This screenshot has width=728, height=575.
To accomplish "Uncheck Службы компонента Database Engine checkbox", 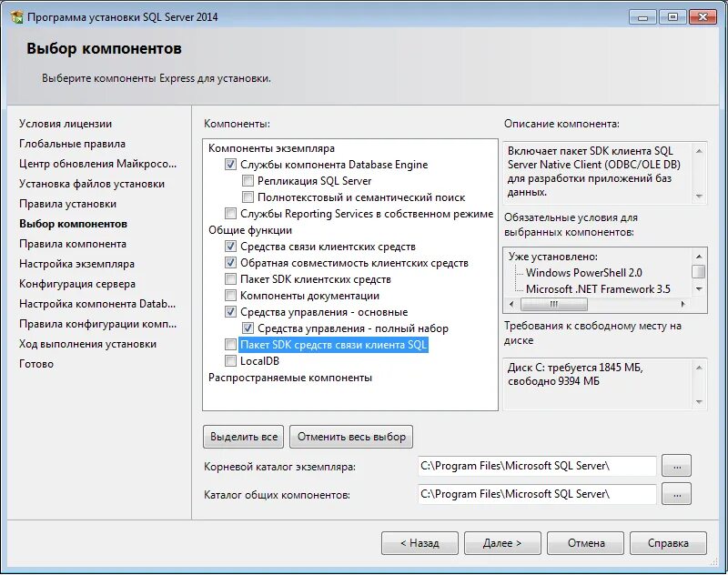I will coord(230,165).
